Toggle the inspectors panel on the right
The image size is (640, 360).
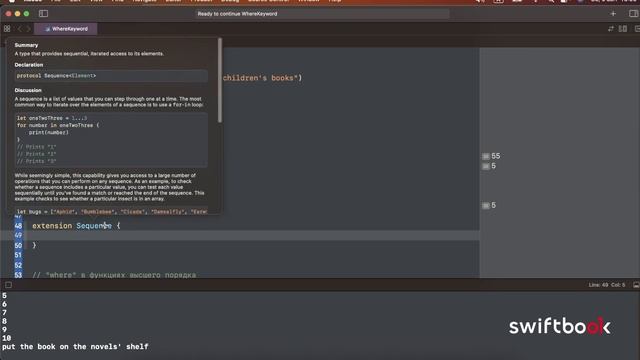click(x=633, y=13)
